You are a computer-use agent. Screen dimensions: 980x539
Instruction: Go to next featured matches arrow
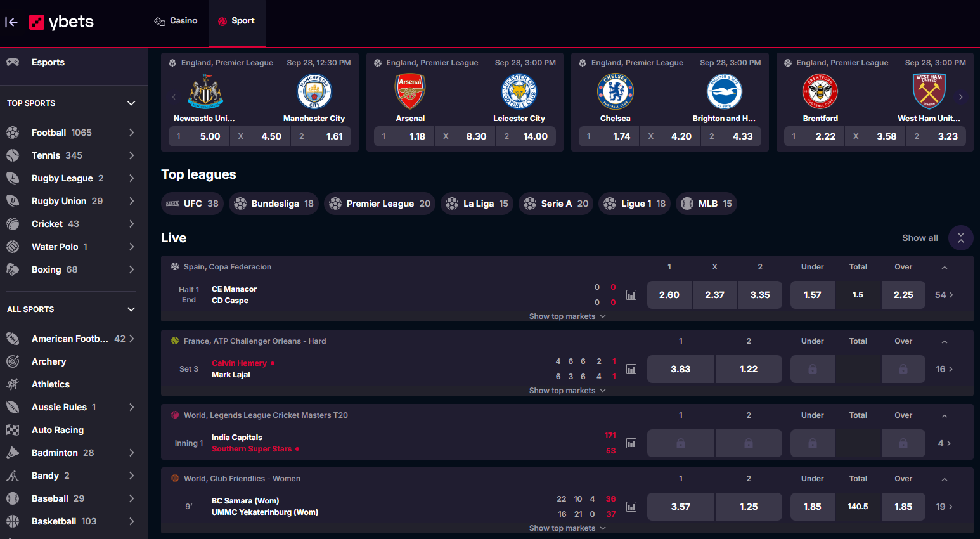[961, 97]
